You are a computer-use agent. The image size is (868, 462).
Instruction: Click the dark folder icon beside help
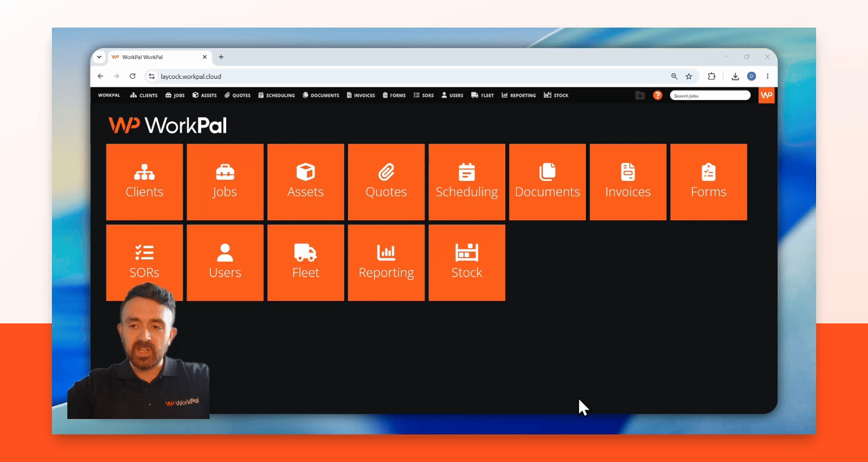(640, 95)
